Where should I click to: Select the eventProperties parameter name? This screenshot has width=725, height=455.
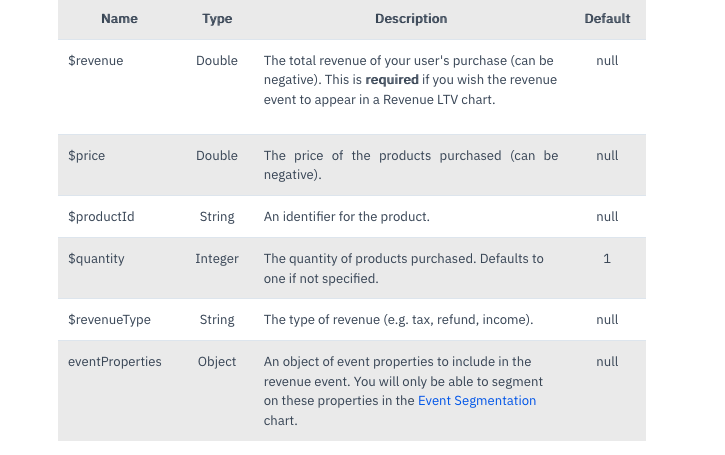[115, 362]
